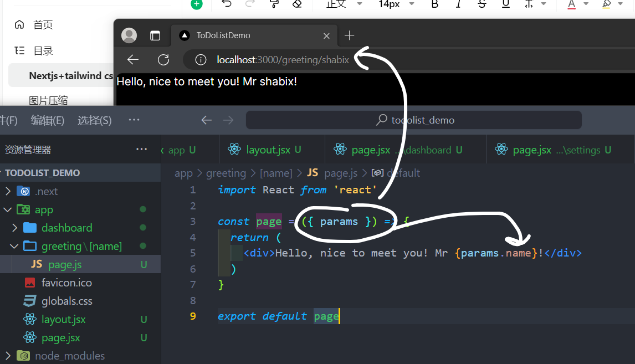Image resolution: width=635 pixels, height=364 pixels.
Task: Open the highlight color dropdown arrow
Action: (621, 4)
